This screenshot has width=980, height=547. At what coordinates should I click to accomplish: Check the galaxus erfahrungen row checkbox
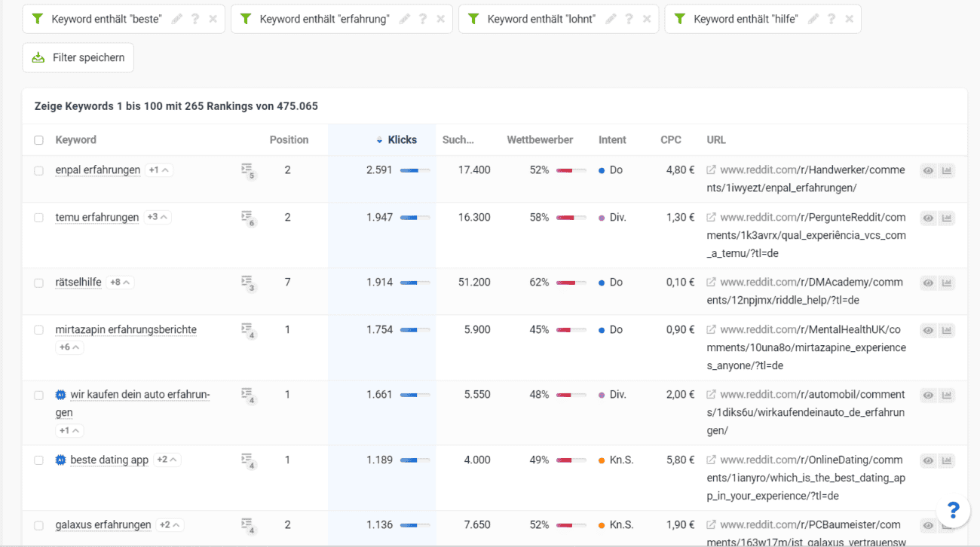point(39,525)
